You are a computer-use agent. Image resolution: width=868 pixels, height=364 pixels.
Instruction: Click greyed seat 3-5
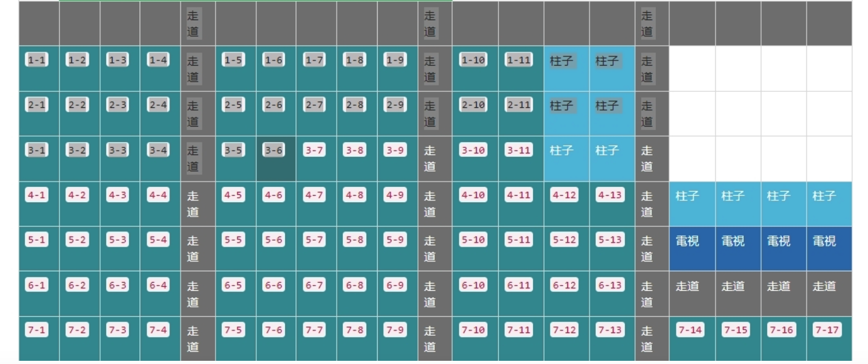pos(233,150)
